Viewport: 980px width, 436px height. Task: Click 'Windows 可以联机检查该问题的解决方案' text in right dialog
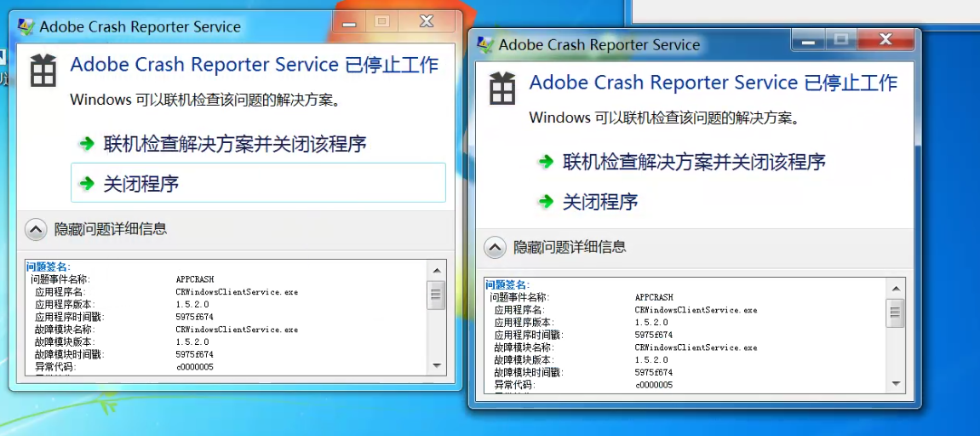[665, 118]
